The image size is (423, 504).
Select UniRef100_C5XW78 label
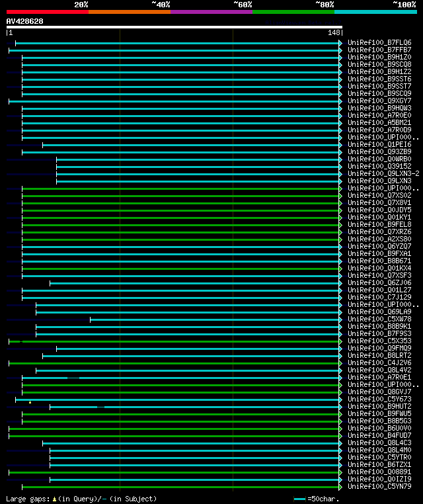click(x=379, y=319)
